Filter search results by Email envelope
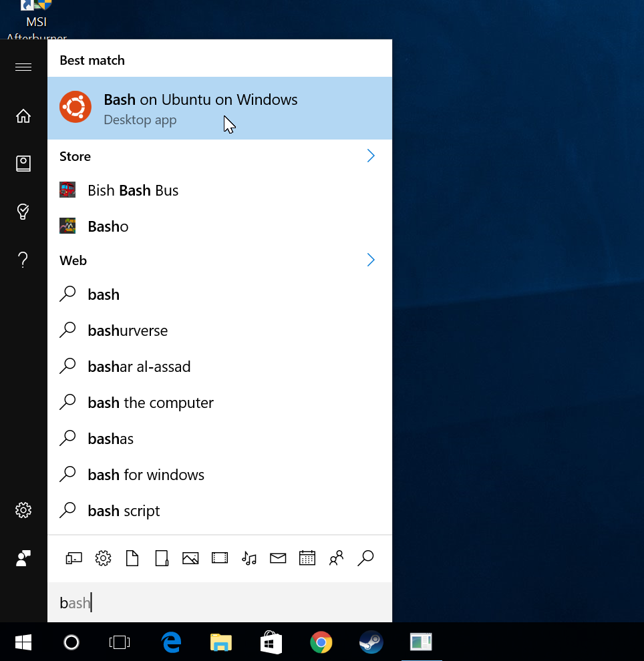 [278, 559]
